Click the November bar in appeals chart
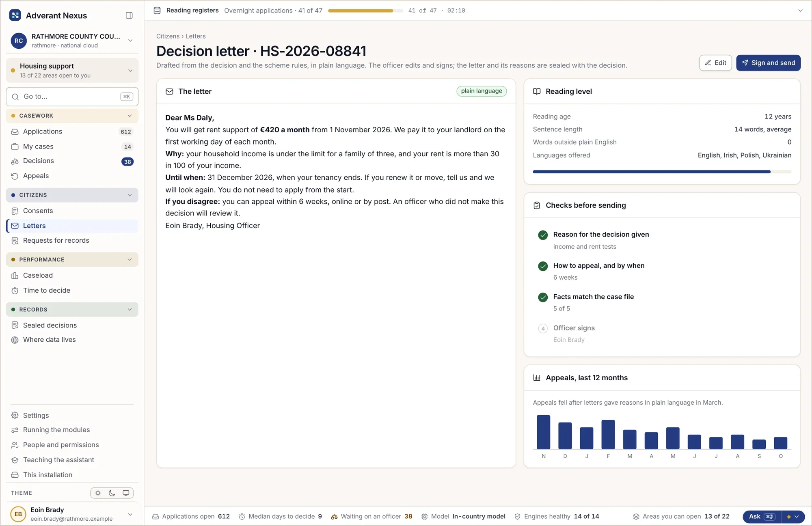 (x=543, y=432)
